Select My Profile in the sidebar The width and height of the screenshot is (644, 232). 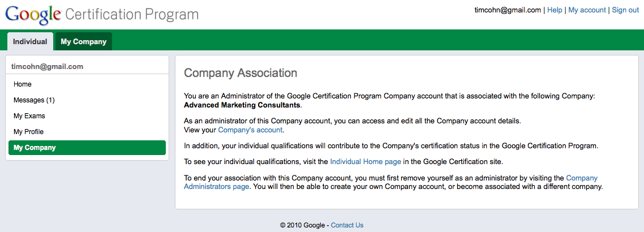tap(28, 132)
